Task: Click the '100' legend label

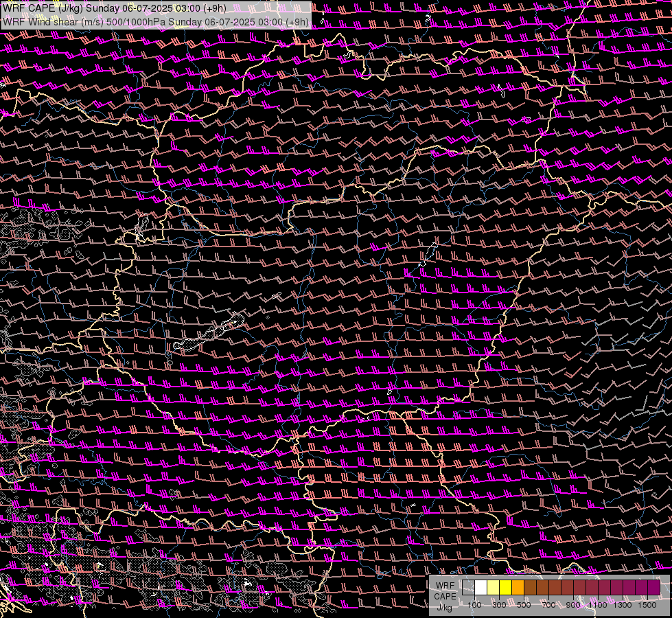Action: [474, 605]
